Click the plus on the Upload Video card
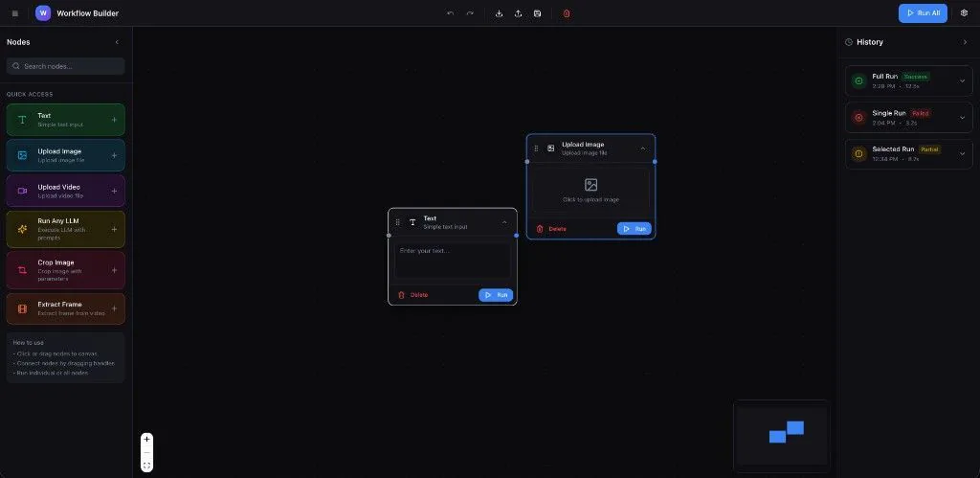 (114, 191)
